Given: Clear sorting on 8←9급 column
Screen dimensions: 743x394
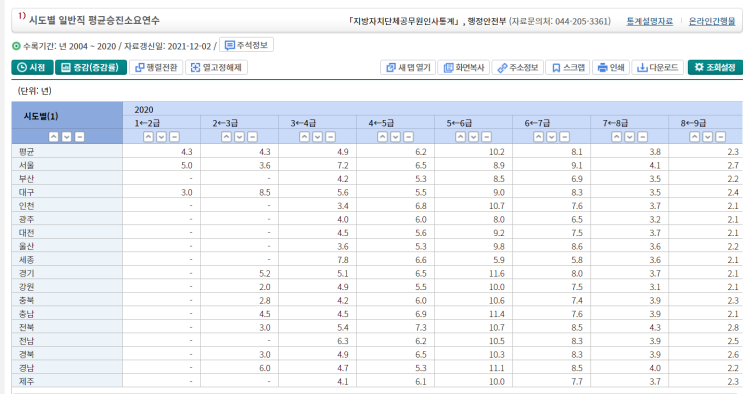Looking at the screenshot, I should tap(721, 137).
